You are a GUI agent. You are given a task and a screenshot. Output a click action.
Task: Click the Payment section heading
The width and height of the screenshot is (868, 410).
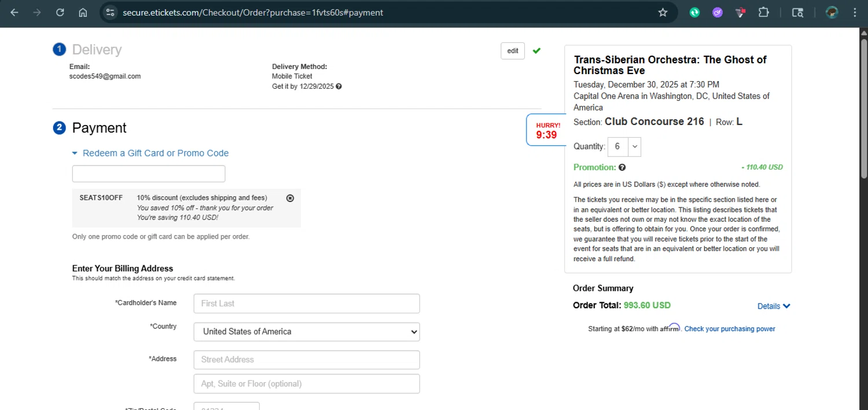point(99,128)
